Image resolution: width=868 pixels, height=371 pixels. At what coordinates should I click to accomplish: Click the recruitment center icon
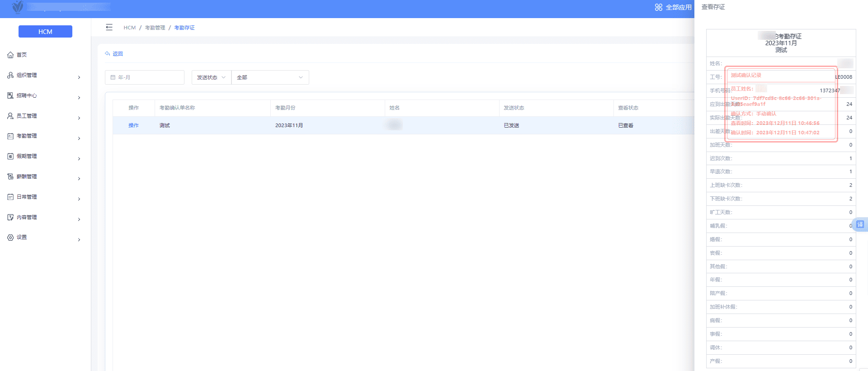[10, 95]
